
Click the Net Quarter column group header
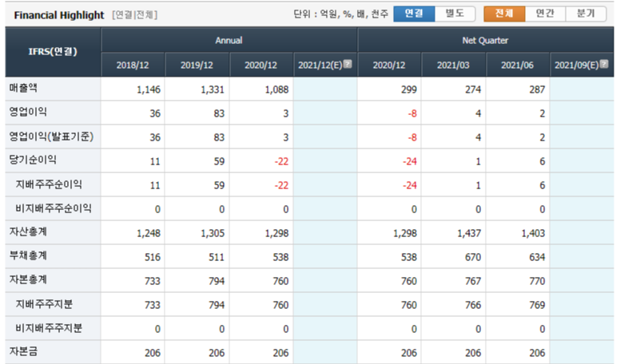pos(486,41)
